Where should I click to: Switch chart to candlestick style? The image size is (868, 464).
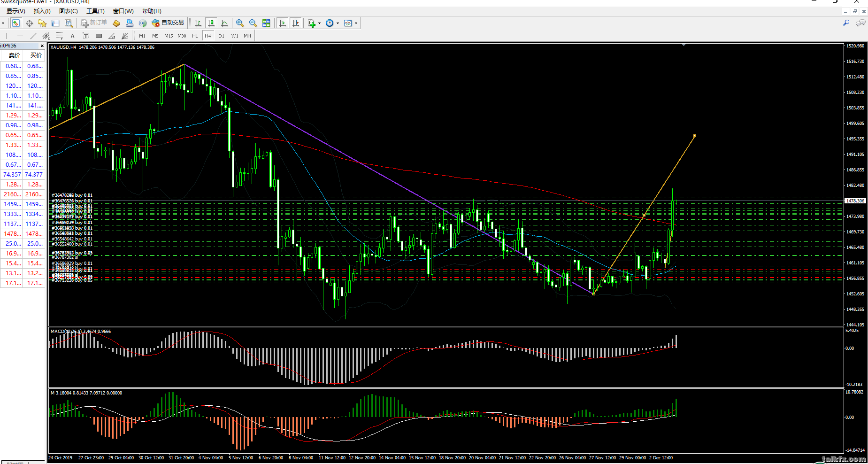pyautogui.click(x=211, y=23)
